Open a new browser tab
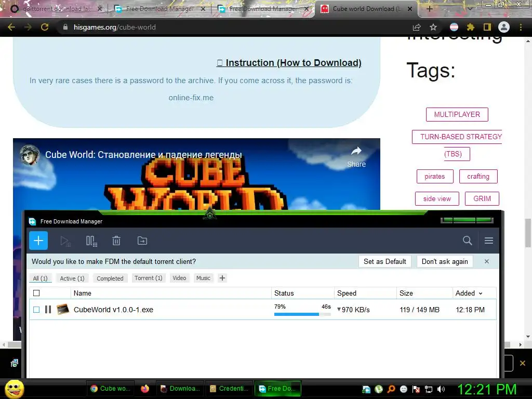Viewport: 532px width, 399px height. (x=429, y=9)
